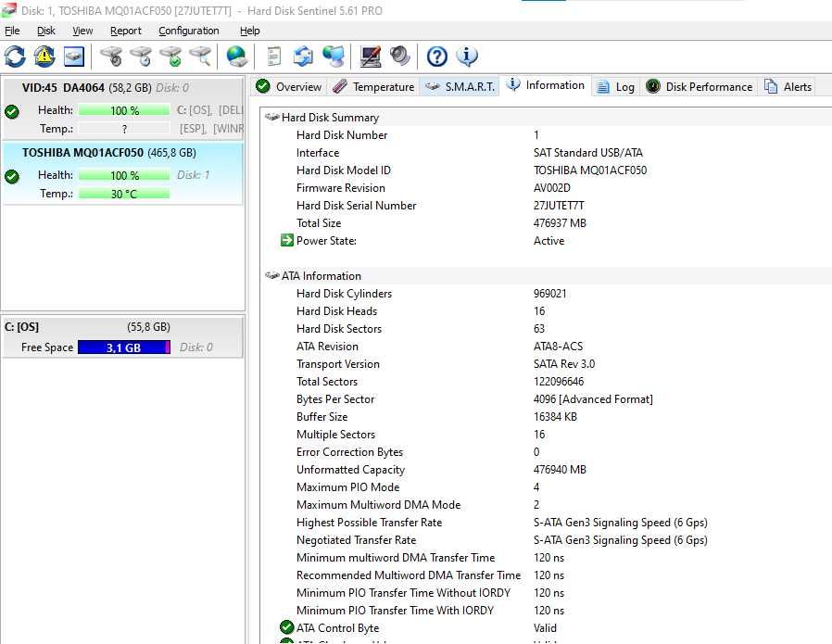Click the blue info bubble About icon
The image size is (832, 644).
tap(467, 57)
